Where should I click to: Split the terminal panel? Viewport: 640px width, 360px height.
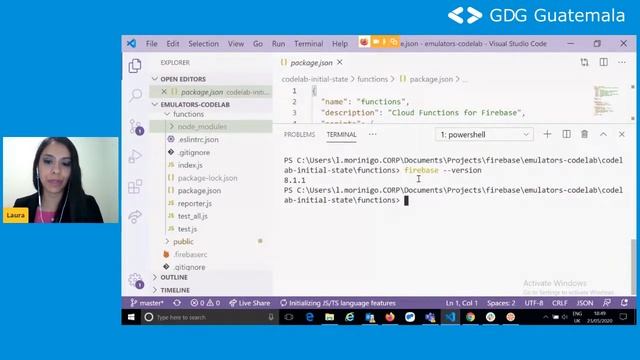pyautogui.click(x=567, y=134)
